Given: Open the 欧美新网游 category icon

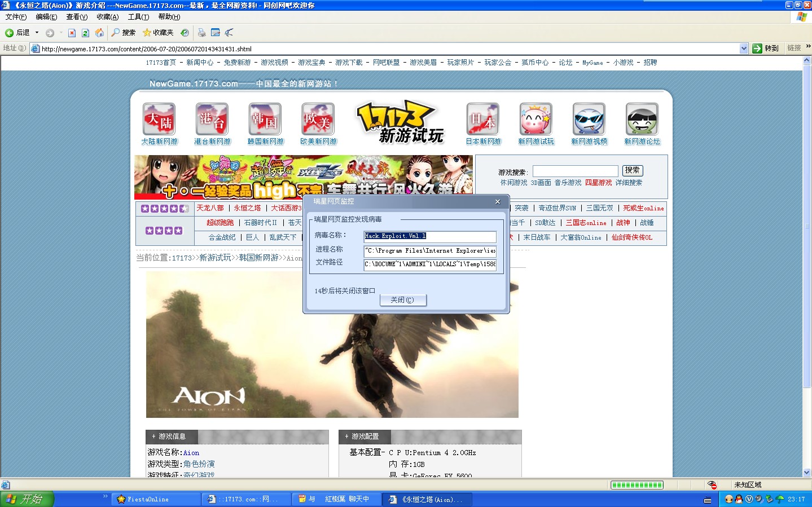Looking at the screenshot, I should point(318,119).
